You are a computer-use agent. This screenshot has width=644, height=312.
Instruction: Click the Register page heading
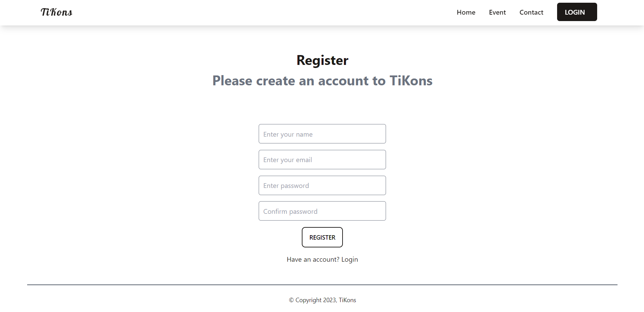pyautogui.click(x=322, y=60)
